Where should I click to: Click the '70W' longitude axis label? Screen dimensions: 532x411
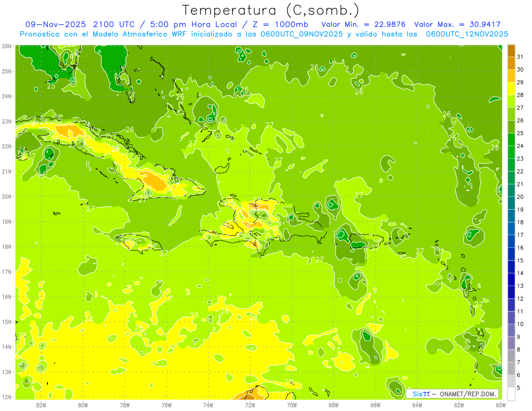(x=291, y=405)
